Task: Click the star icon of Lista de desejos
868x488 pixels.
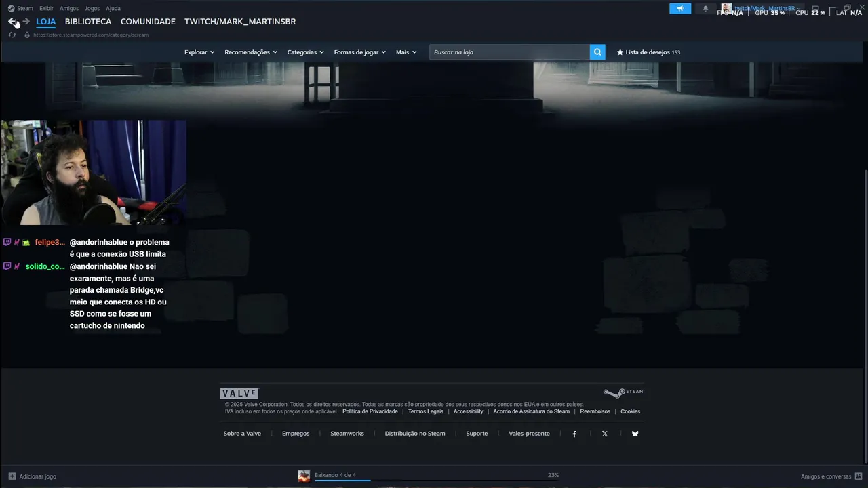Action: (620, 52)
